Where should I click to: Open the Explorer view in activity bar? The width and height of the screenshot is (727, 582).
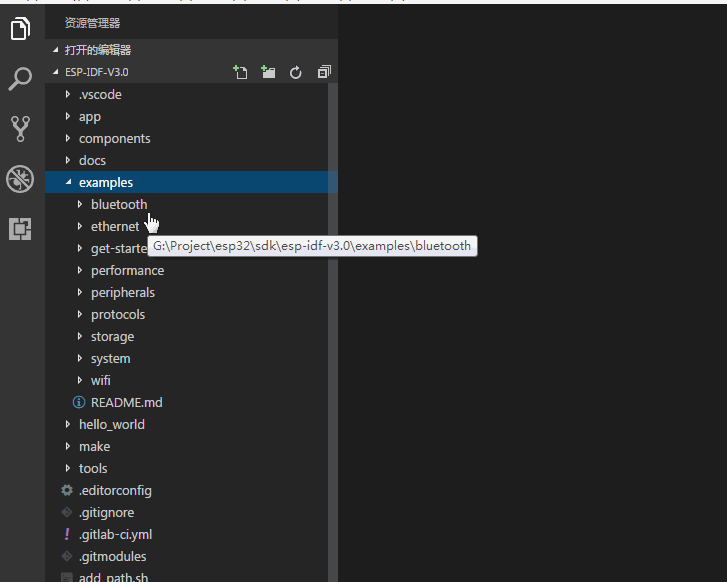[20, 29]
